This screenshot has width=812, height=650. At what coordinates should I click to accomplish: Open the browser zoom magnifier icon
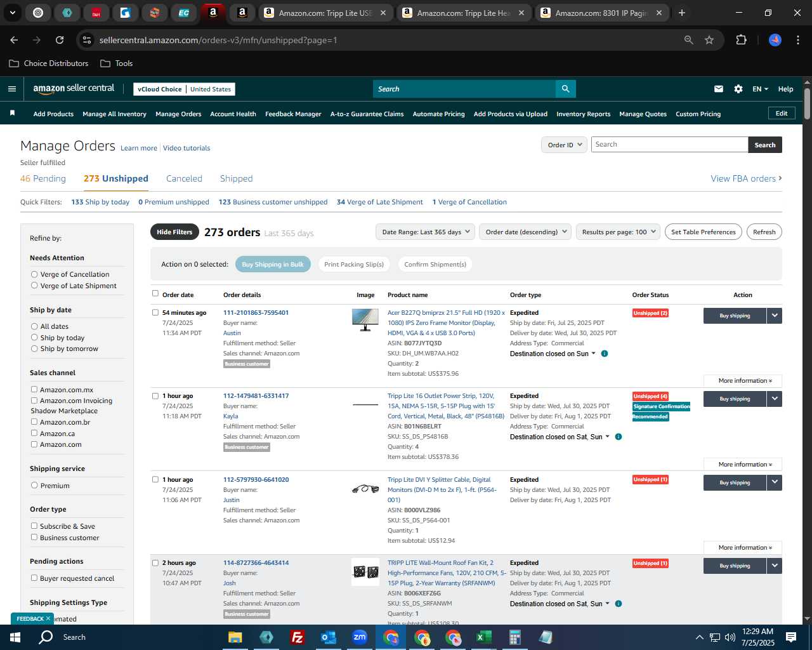click(689, 40)
